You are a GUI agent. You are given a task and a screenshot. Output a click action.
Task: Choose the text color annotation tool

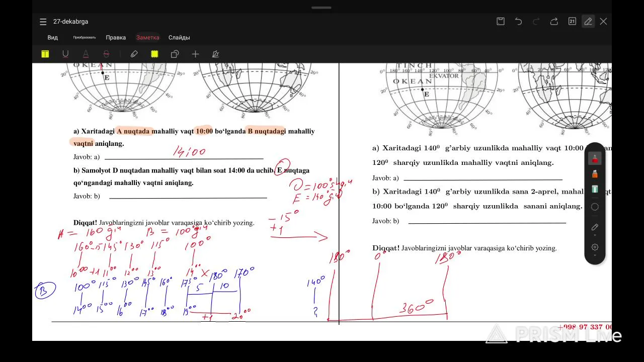point(86,54)
